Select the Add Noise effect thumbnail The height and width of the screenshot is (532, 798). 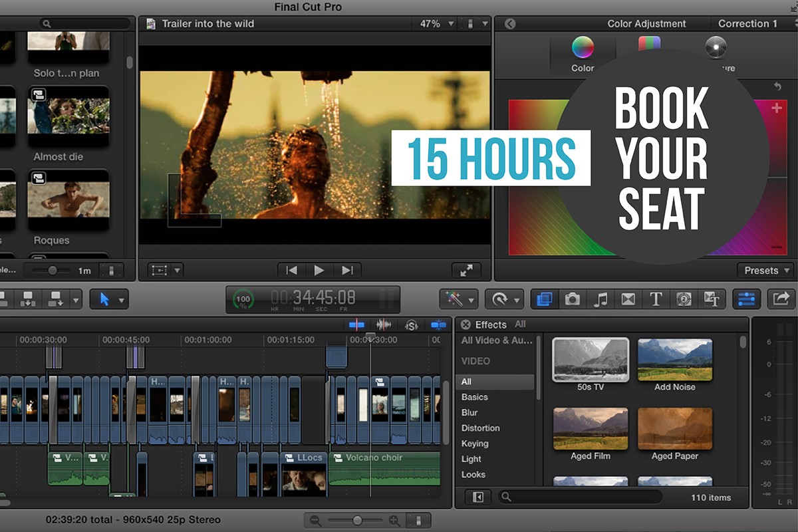click(675, 360)
